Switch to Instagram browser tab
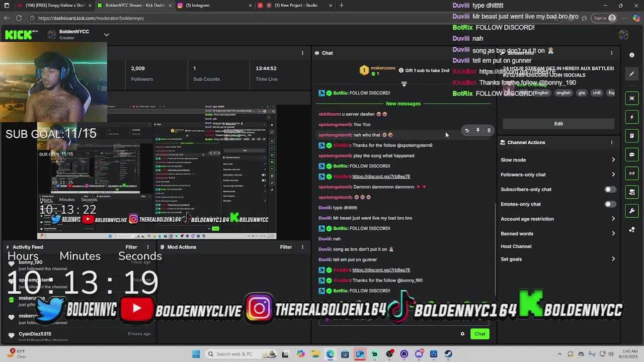Screen dimensions: 644x362 pyautogui.click(x=215, y=5)
